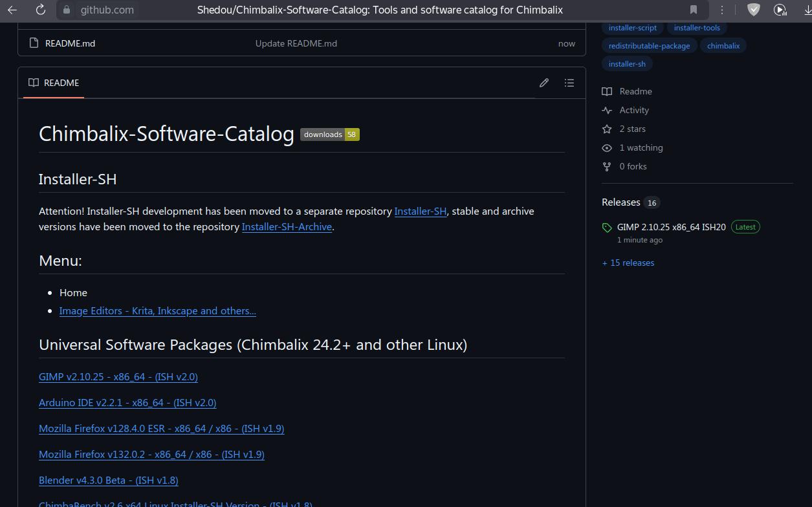Open the browser three-dot menu
Viewport: 812px width, 507px height.
click(721, 10)
